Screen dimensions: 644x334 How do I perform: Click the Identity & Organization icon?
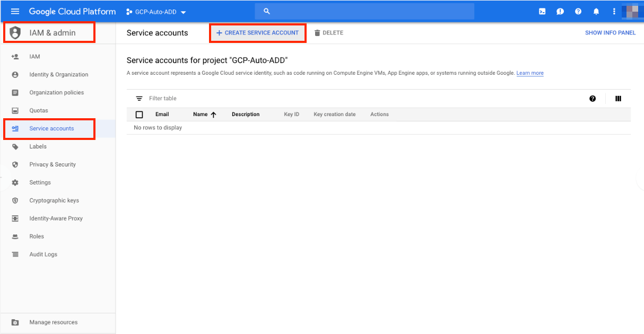15,75
